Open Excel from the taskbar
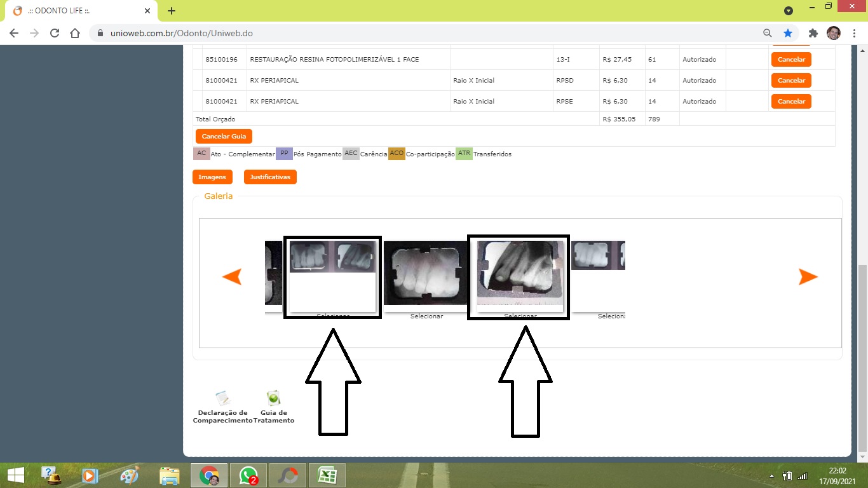This screenshot has height=488, width=868. pos(327,475)
